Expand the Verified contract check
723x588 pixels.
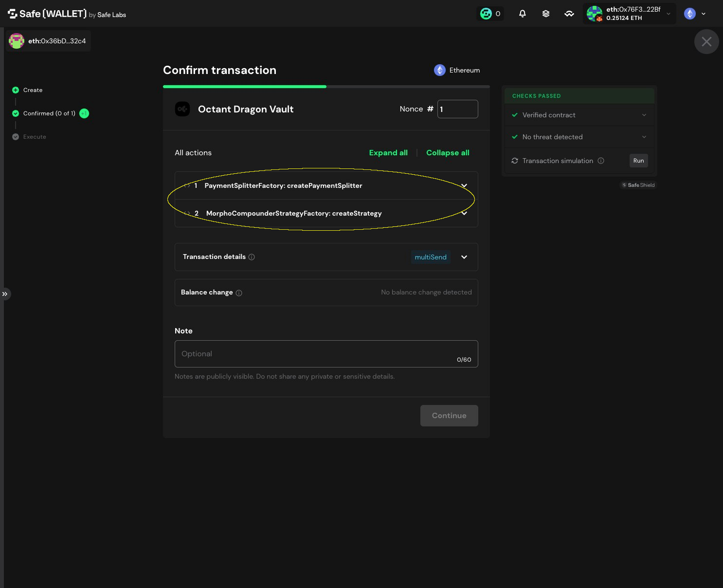click(579, 115)
